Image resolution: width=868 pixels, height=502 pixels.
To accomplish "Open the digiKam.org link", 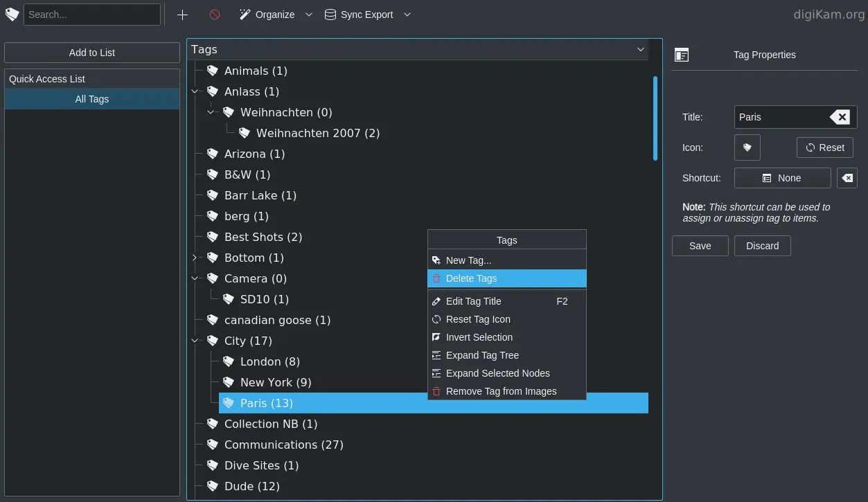I will pyautogui.click(x=829, y=14).
